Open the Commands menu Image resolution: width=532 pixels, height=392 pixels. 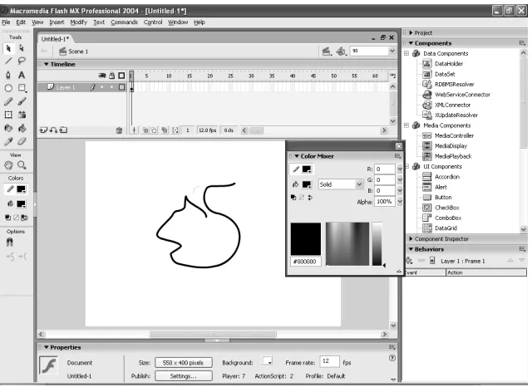pos(124,22)
